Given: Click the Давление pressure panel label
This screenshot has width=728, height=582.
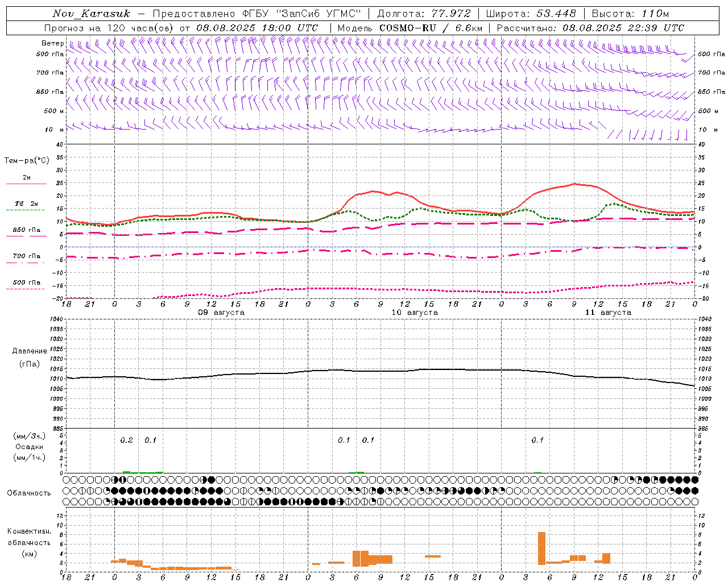Looking at the screenshot, I should coord(30,351).
